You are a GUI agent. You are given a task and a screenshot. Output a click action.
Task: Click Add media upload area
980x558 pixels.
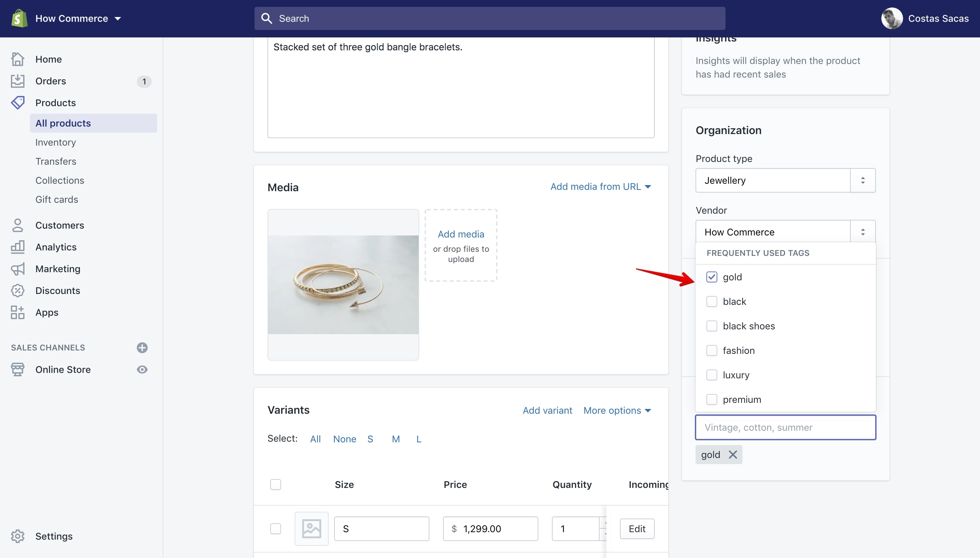pyautogui.click(x=461, y=245)
